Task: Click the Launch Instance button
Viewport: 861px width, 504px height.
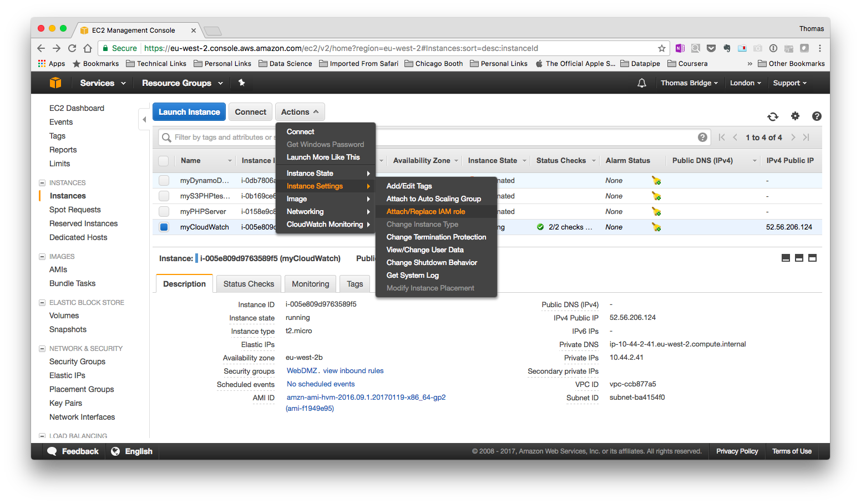Action: click(189, 112)
